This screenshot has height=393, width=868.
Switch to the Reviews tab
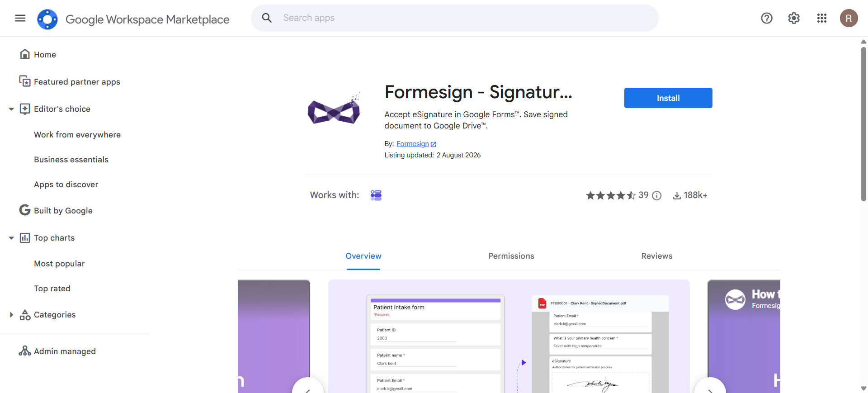tap(657, 256)
